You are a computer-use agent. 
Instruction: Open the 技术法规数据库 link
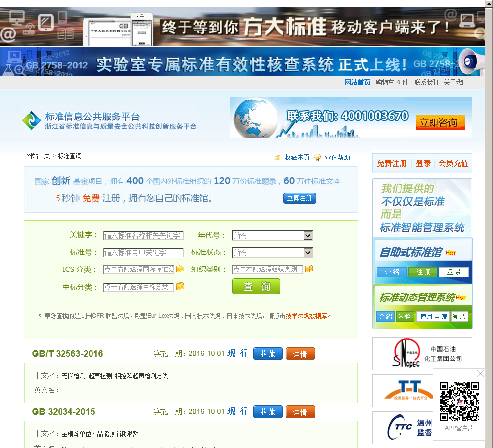[x=306, y=316]
